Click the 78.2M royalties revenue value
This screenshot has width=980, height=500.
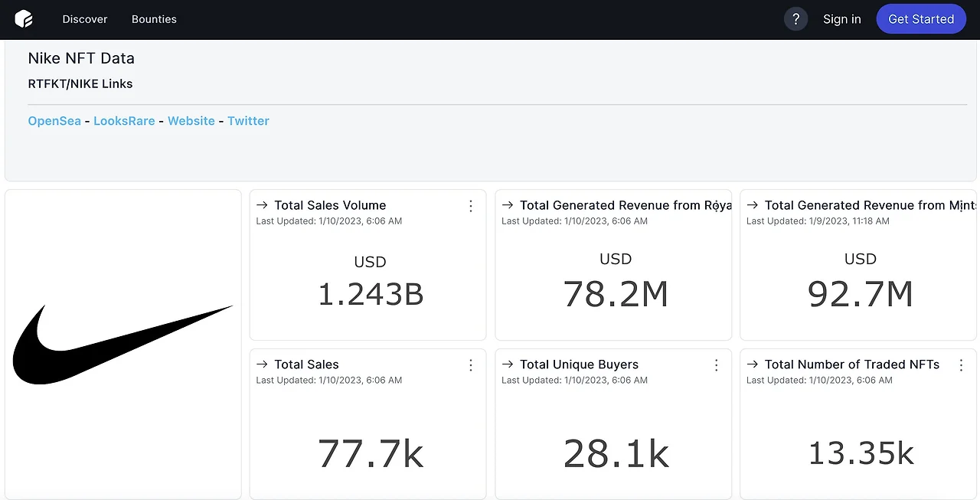pyautogui.click(x=616, y=294)
